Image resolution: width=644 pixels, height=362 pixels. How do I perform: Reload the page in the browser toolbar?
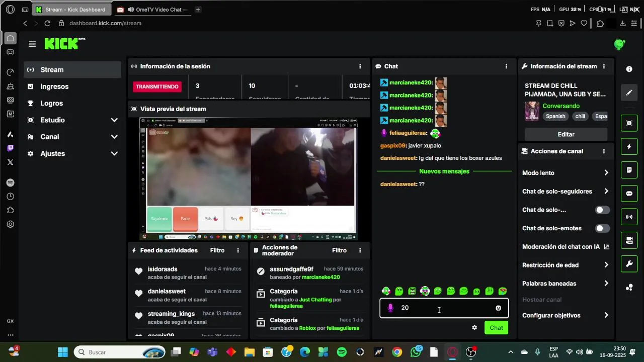[47, 23]
